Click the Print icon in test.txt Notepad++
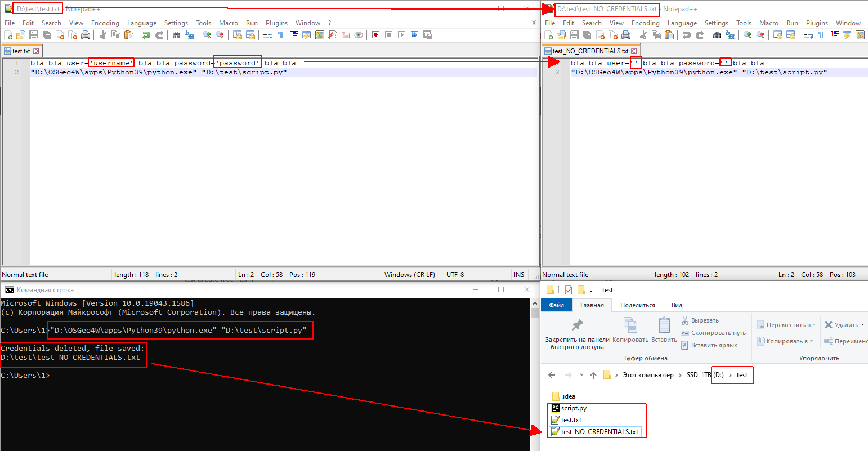868x451 pixels. tap(86, 35)
